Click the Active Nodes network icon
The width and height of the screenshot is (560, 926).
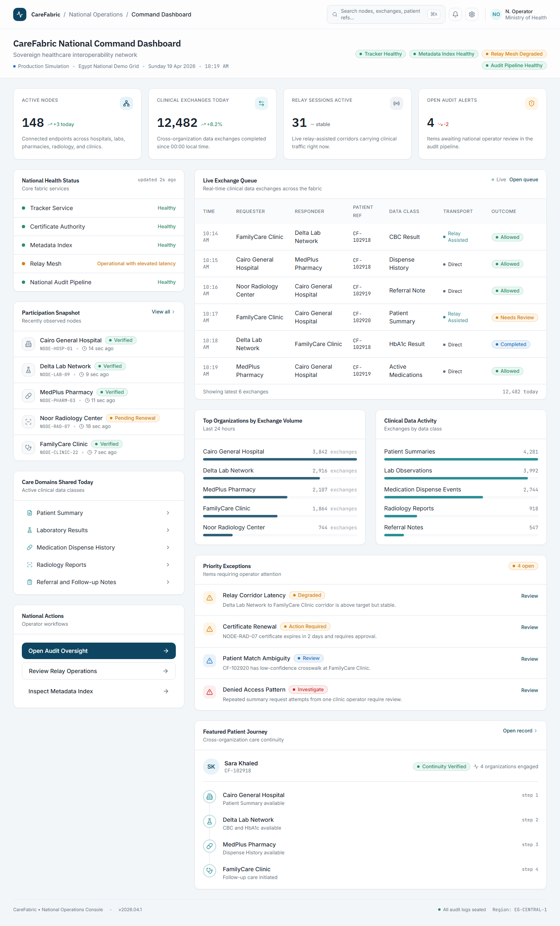click(x=126, y=103)
